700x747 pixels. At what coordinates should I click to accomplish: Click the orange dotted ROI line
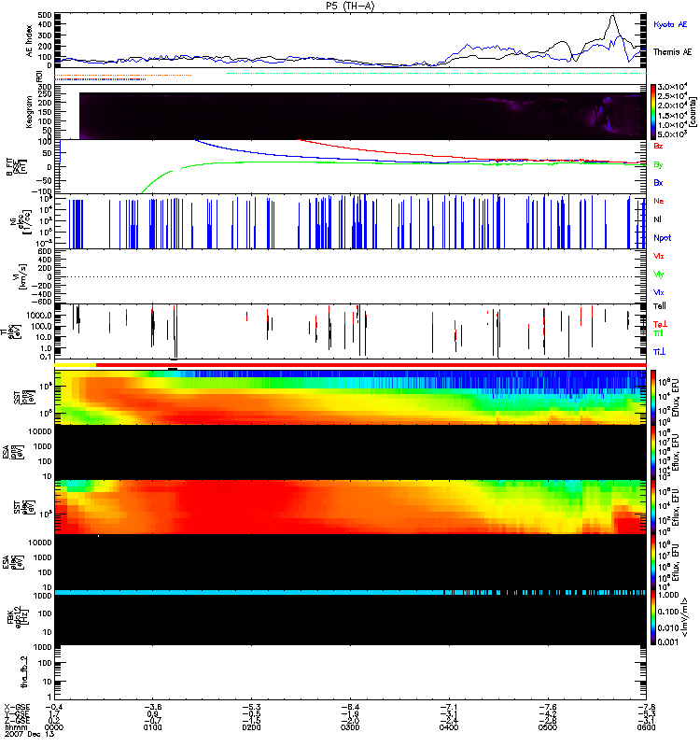click(123, 76)
